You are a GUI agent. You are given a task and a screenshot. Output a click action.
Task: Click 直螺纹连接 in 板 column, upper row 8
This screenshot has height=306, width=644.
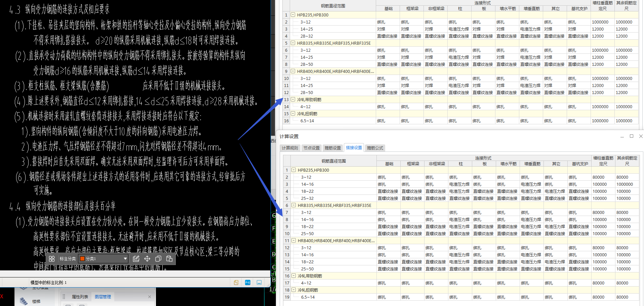(482, 64)
